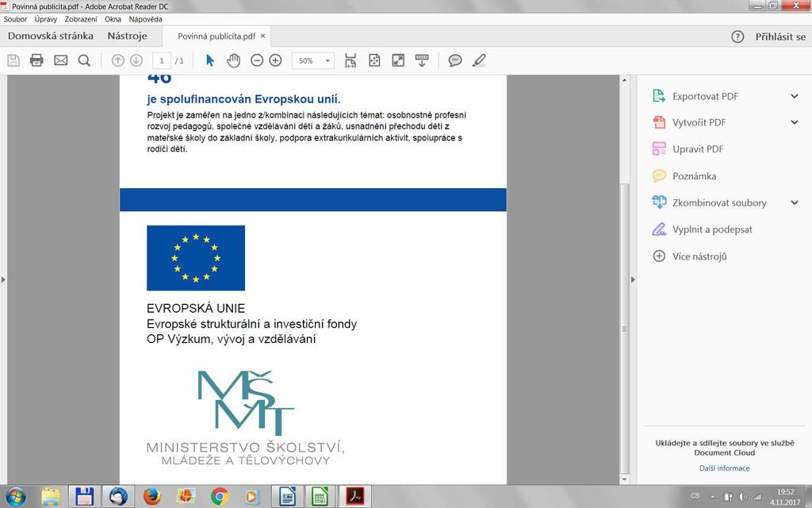Add a sticky note comment
Image resolution: width=812 pixels, height=508 pixels.
point(455,60)
